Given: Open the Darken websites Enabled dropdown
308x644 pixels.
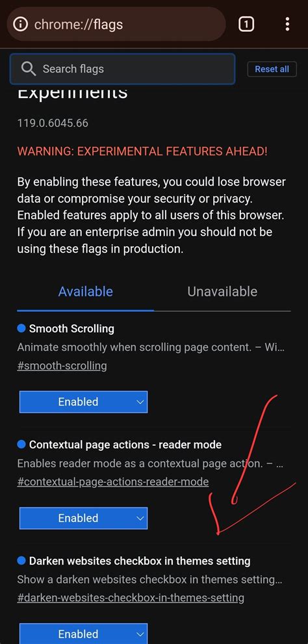Looking at the screenshot, I should pos(83,634).
